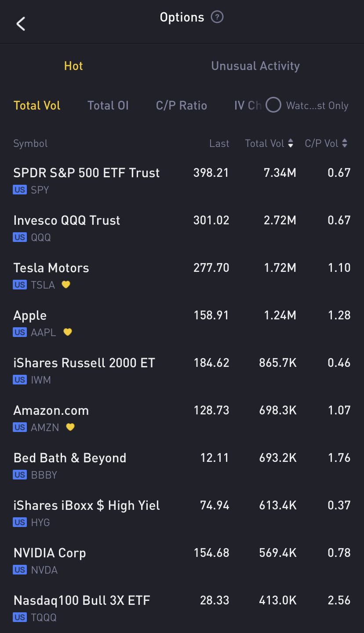The width and height of the screenshot is (364, 633).
Task: Enable the Watchlist Only radio toggle
Action: pos(273,105)
